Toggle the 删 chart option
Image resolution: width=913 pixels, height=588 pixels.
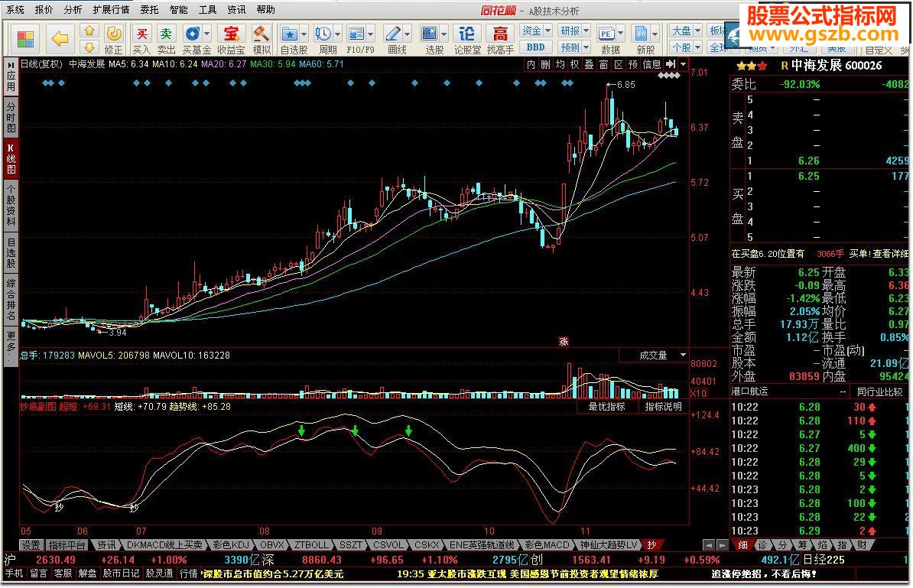545,64
